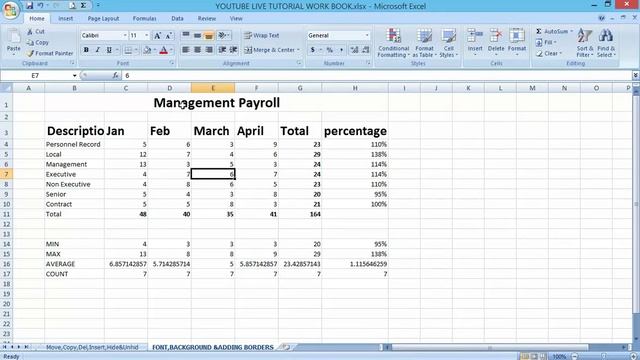Screen dimensions: 640x360
Task: Decrease cell indent
Action: tap(222, 50)
